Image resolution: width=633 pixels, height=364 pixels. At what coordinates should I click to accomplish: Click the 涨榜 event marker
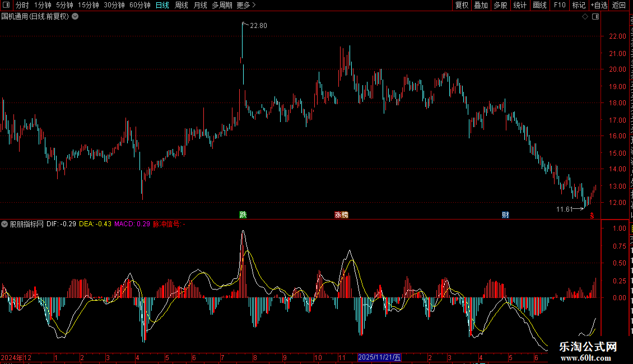click(x=342, y=214)
